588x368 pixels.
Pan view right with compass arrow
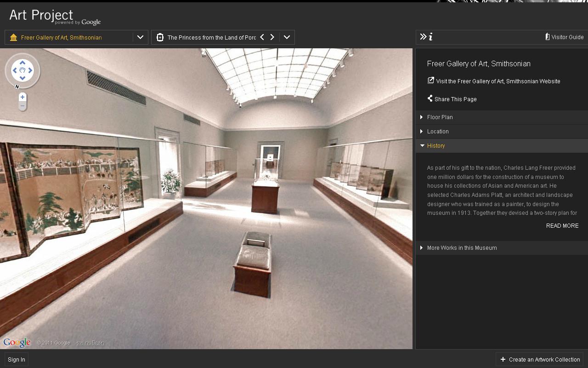[x=30, y=70]
